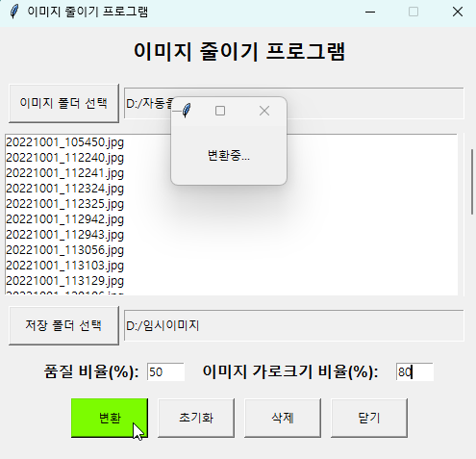Select 20221001_113056.jpg in the list
476x459 pixels.
coord(65,250)
